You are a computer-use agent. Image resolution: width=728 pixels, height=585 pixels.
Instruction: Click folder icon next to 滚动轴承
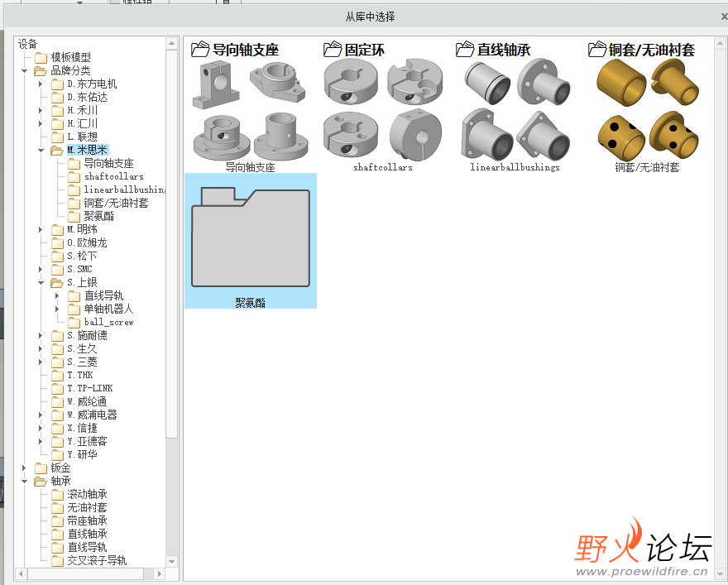pos(58,495)
